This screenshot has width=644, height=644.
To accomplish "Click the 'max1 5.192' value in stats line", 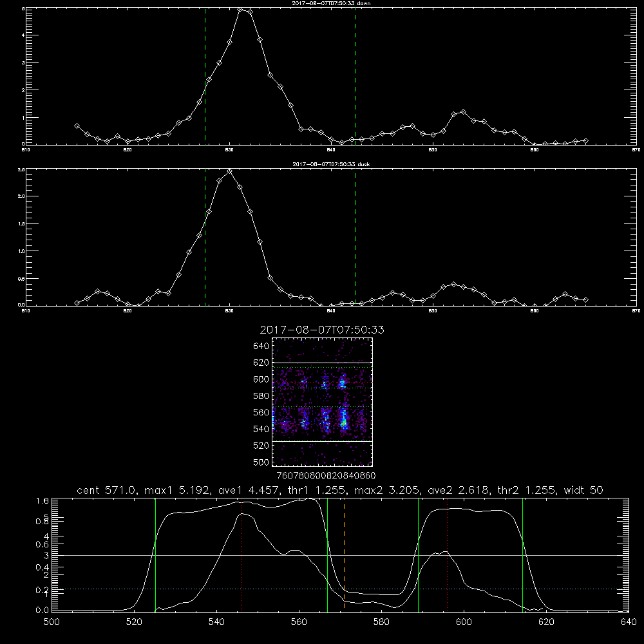I will click(178, 490).
